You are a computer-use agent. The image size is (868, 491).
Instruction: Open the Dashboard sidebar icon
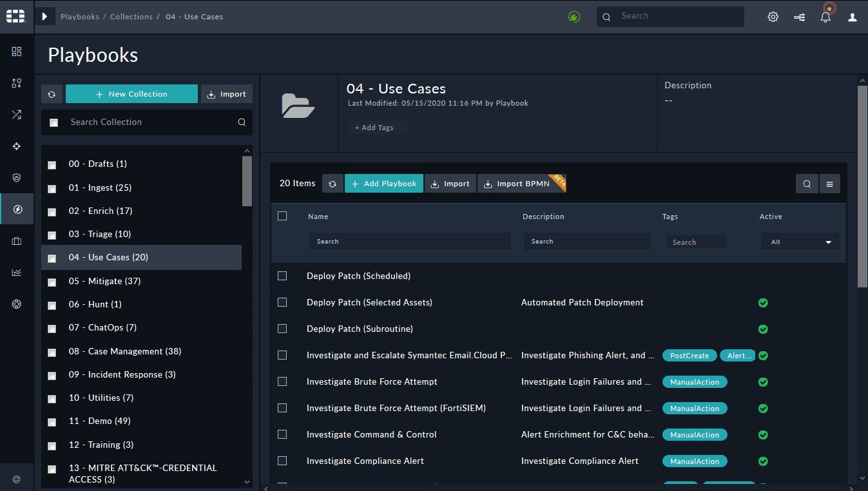(x=17, y=52)
